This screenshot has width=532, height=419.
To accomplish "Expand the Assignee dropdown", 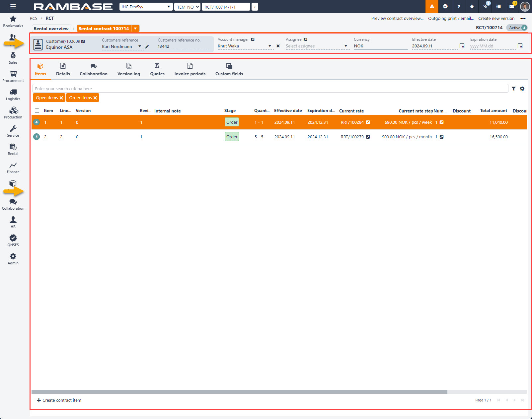I will 345,46.
